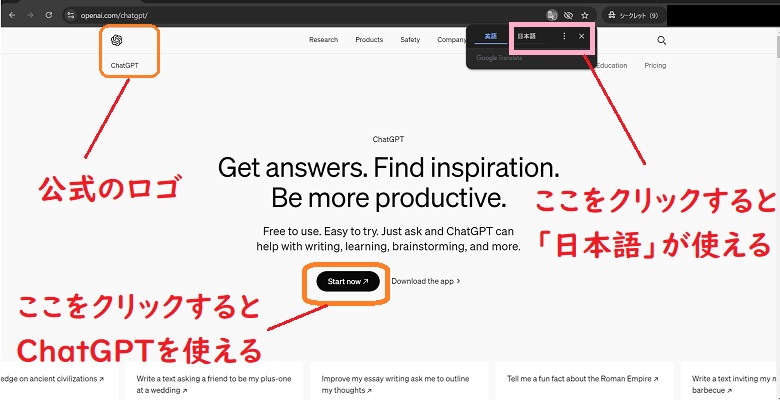Open the improve my essay writing prompt
The width and height of the screenshot is (780, 400).
(399, 381)
